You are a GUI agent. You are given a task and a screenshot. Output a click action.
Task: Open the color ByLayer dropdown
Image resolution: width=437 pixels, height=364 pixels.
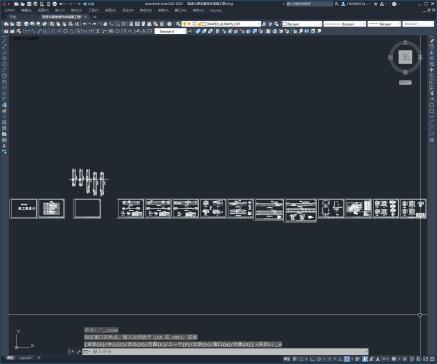(302, 24)
